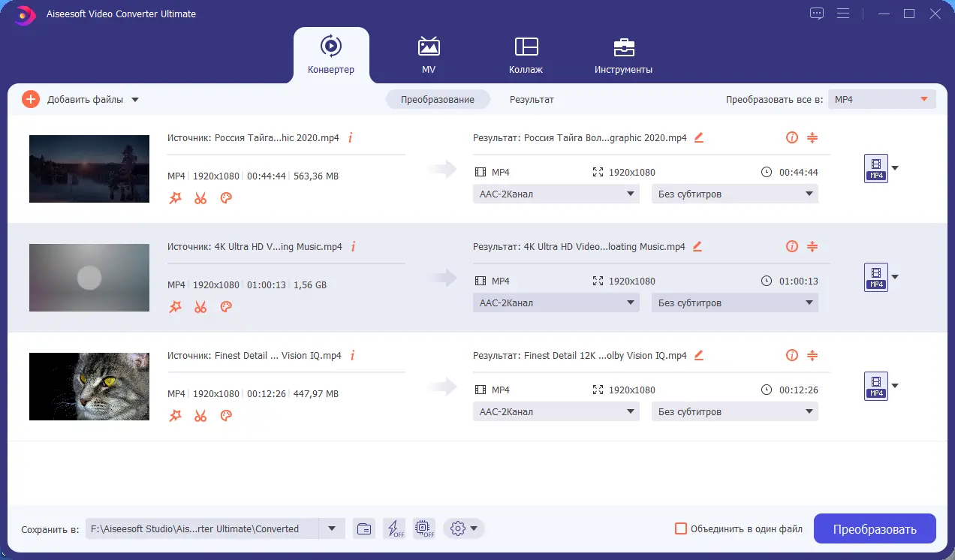Viewport: 955px width, 560px height.
Task: Select the Результат sub-tab
Action: (x=532, y=99)
